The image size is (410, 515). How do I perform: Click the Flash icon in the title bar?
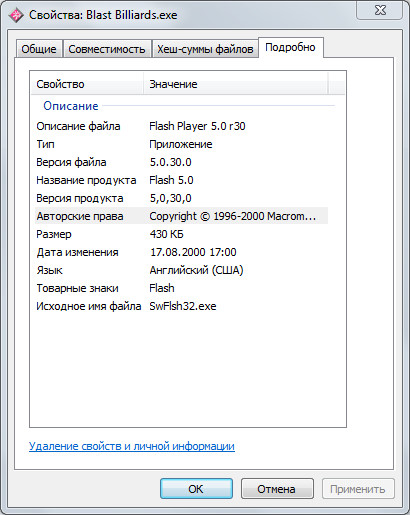tap(16, 15)
